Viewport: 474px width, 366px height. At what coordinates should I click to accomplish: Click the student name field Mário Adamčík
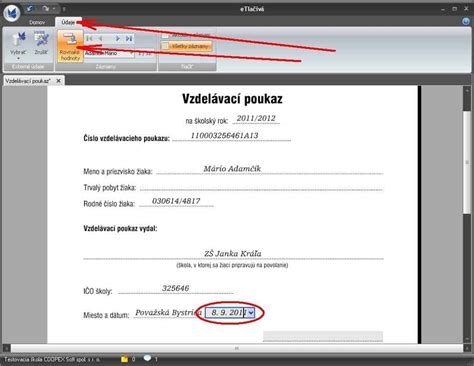click(270, 169)
